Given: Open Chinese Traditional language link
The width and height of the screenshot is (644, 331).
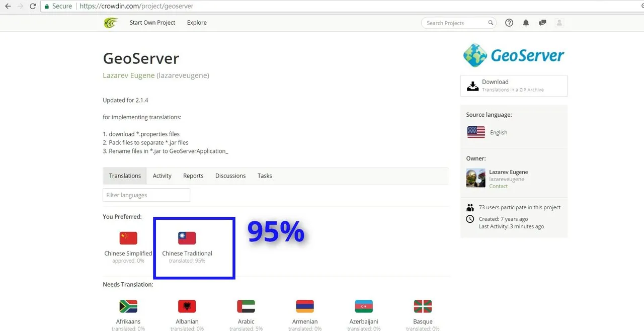Looking at the screenshot, I should point(187,254).
